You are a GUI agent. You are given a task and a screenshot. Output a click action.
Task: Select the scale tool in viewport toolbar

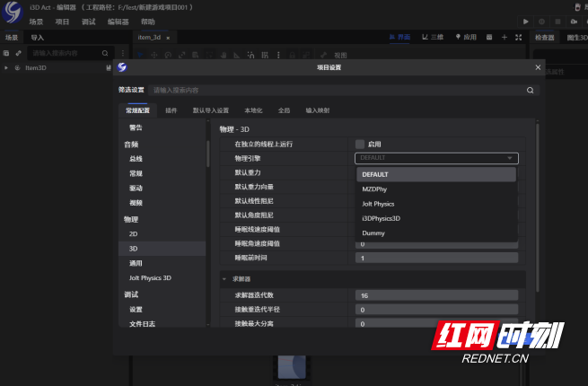pyautogui.click(x=181, y=55)
